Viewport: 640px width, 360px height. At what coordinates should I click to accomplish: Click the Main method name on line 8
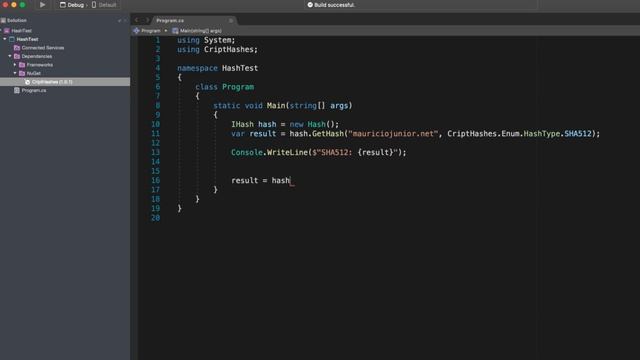(276, 105)
